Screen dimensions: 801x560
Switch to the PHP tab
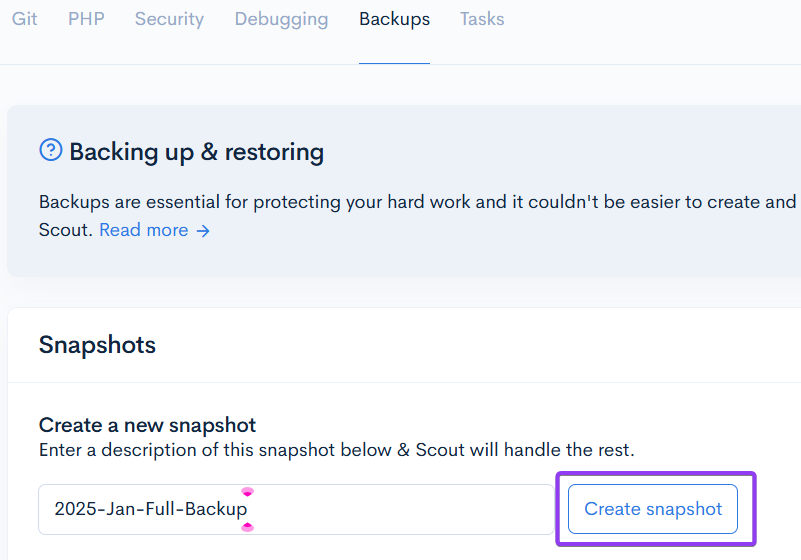(x=86, y=19)
